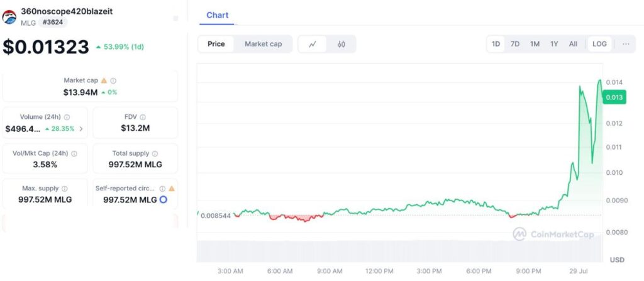The width and height of the screenshot is (644, 281).
Task: Switch chart to Market cap view
Action: 263,44
